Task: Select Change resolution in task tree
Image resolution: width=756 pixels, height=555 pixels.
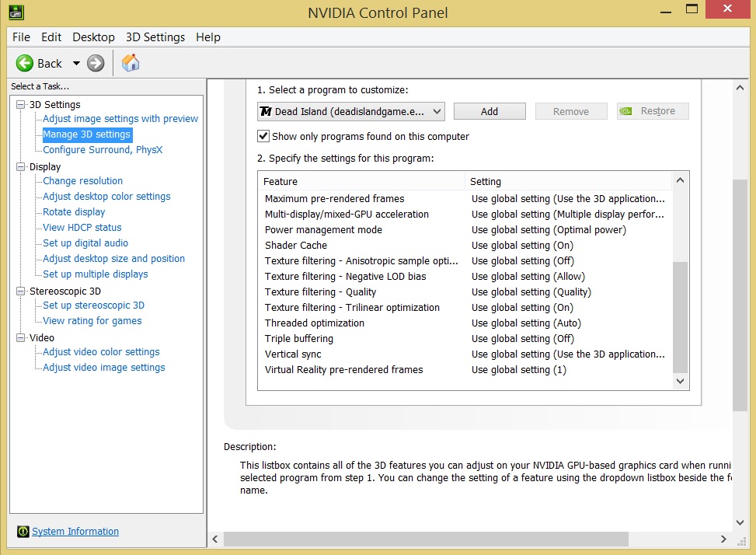Action: pyautogui.click(x=82, y=181)
